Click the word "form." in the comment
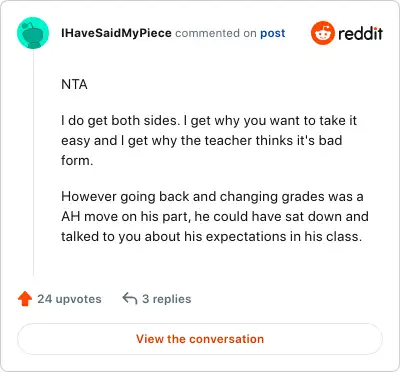The width and height of the screenshot is (400, 372). click(77, 160)
